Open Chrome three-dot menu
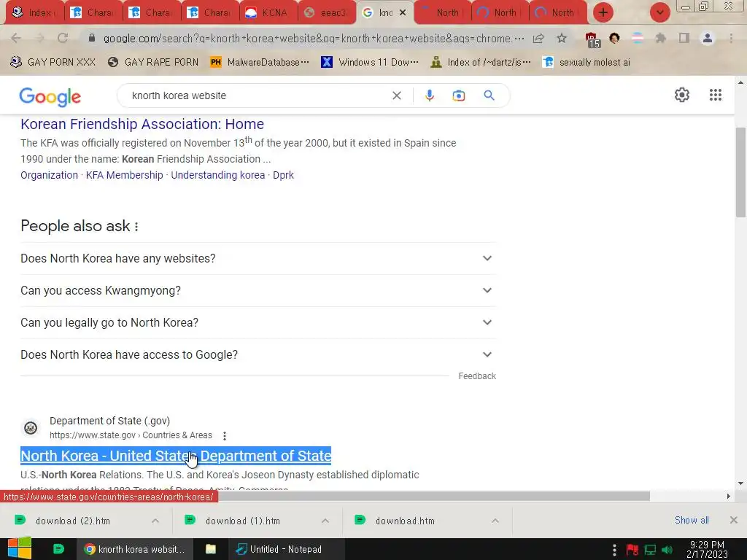This screenshot has width=747, height=560. point(731,38)
